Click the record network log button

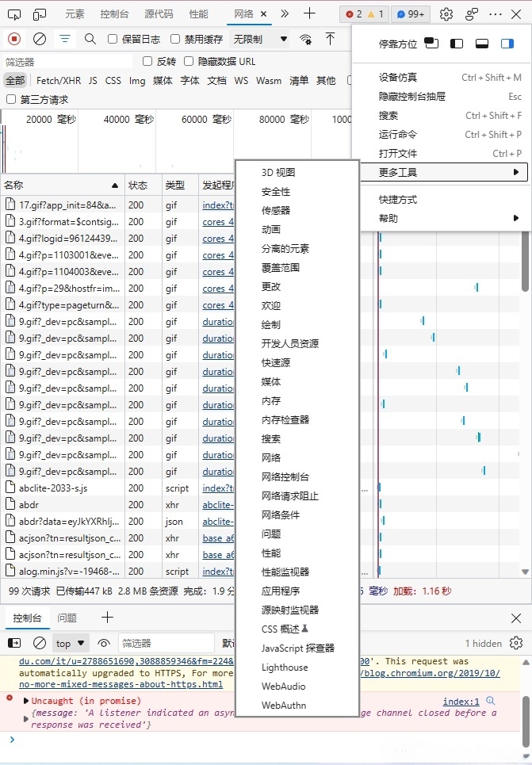[x=14, y=39]
